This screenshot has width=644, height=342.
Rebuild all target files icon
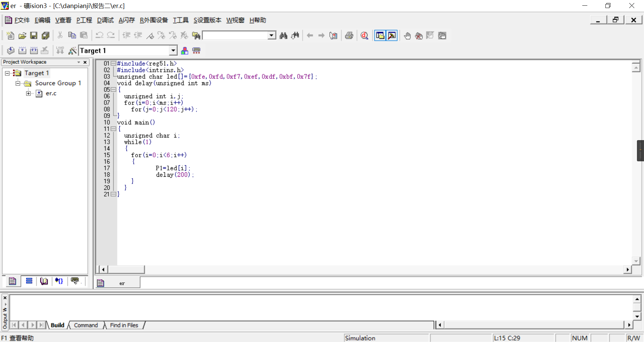(x=34, y=51)
